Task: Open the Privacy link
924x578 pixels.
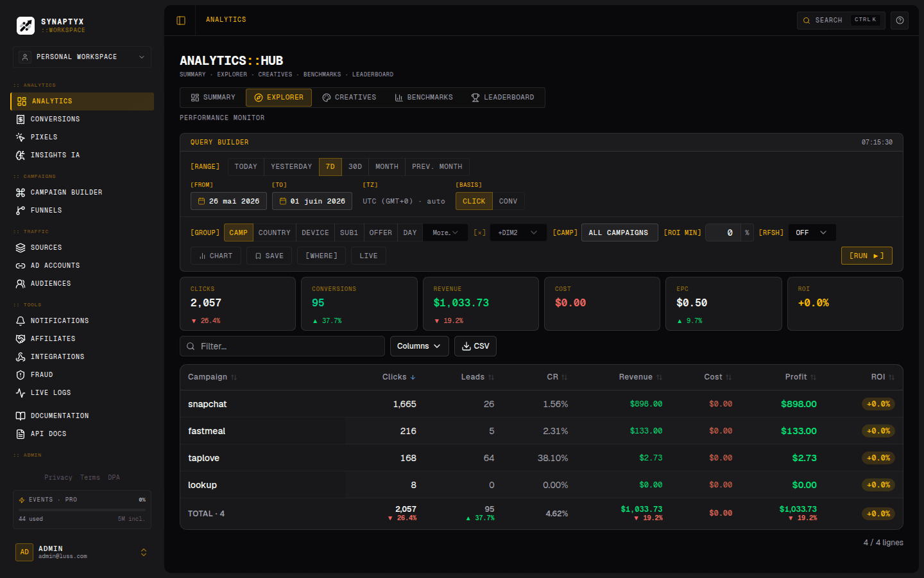Action: (x=58, y=477)
